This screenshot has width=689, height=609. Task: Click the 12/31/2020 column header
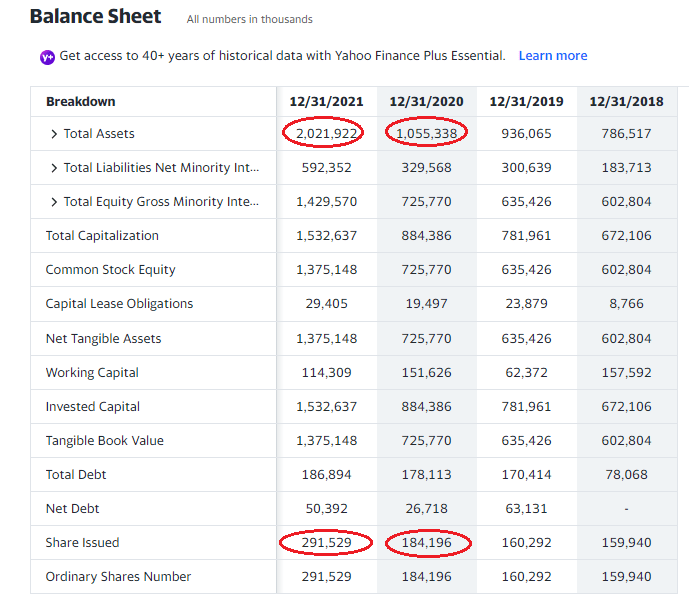click(426, 101)
